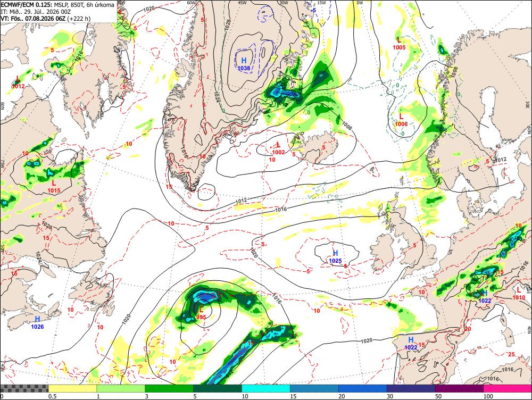The height and width of the screenshot is (400, 532).
Task: Click the checkered 0 legend swatch
Action: pyautogui.click(x=24, y=388)
